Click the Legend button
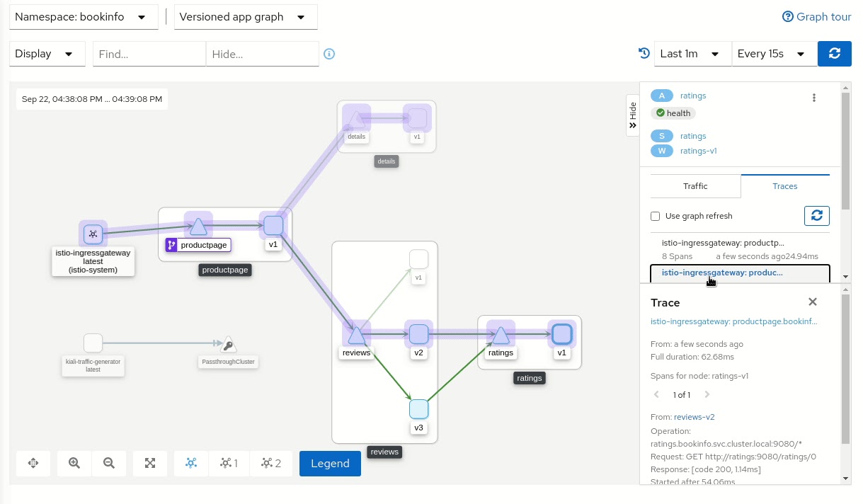The height and width of the screenshot is (504, 863). 330,463
